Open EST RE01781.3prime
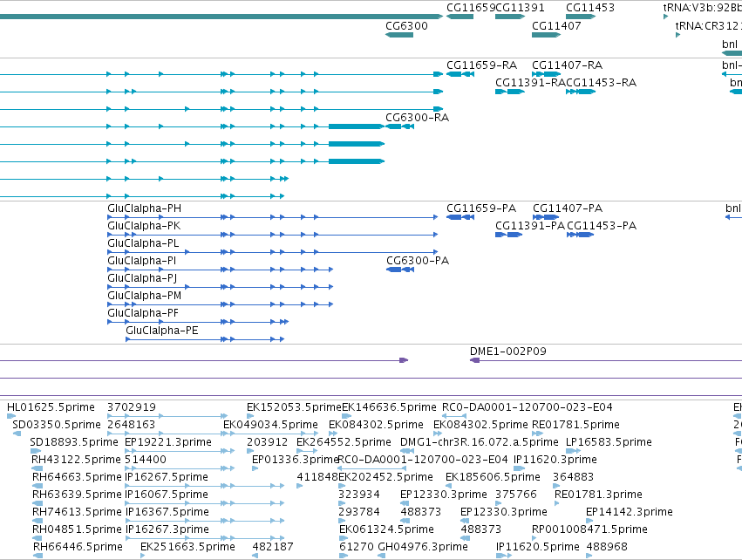Screen dimensions: 742x560 [598, 495]
